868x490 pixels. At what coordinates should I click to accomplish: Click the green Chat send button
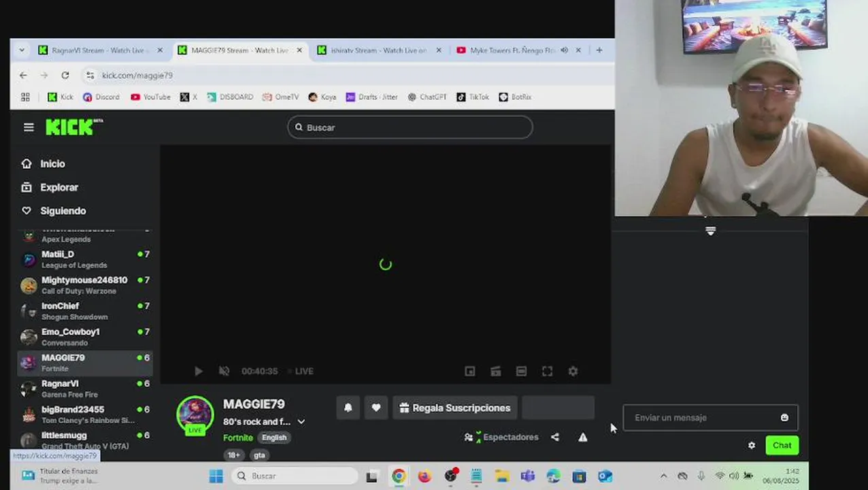pyautogui.click(x=782, y=445)
